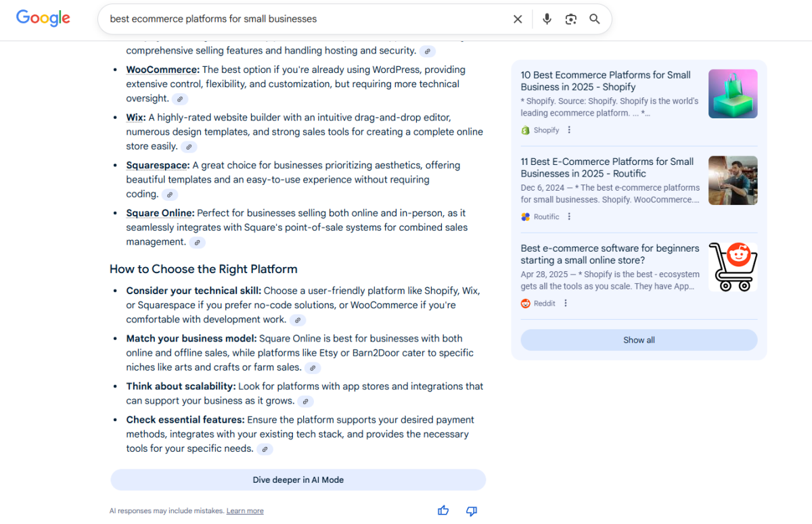This screenshot has width=812, height=524.
Task: Open 11 Best E-Commerce Platforms Routific article
Action: (607, 168)
